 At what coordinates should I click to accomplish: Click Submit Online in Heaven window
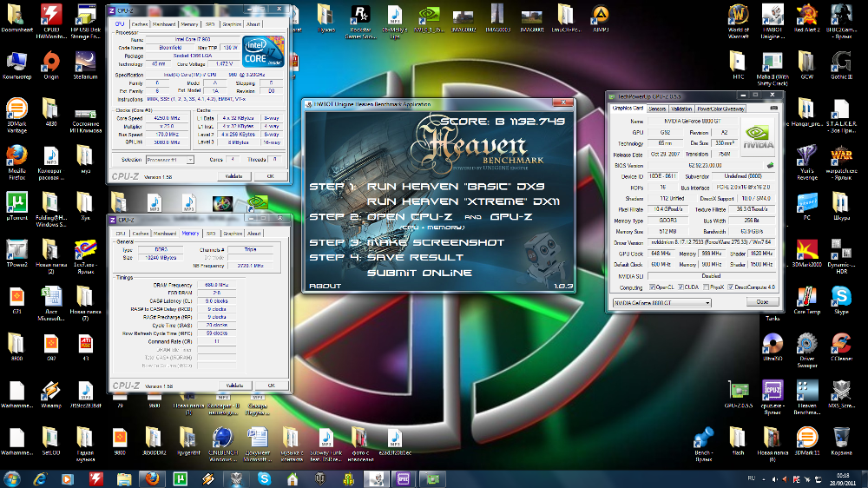419,273
